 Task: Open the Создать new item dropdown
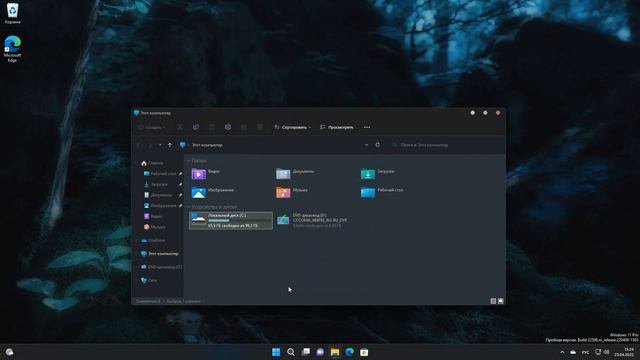(x=152, y=127)
